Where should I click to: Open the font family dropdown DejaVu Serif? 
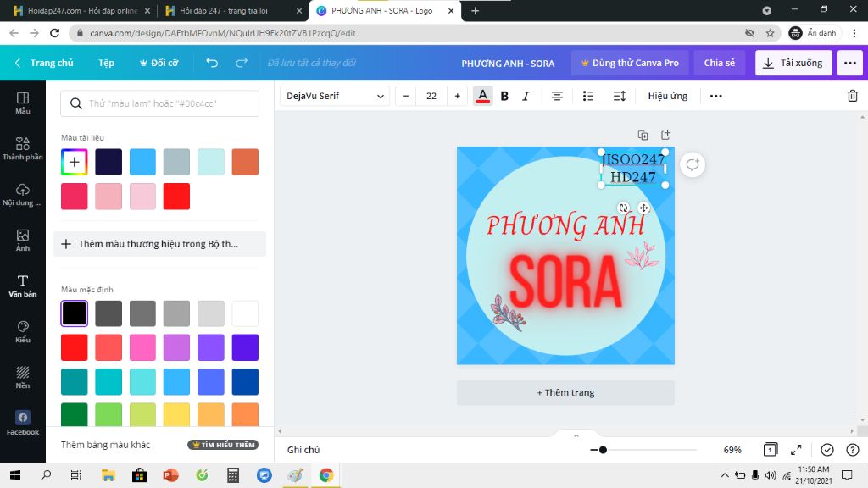[335, 96]
